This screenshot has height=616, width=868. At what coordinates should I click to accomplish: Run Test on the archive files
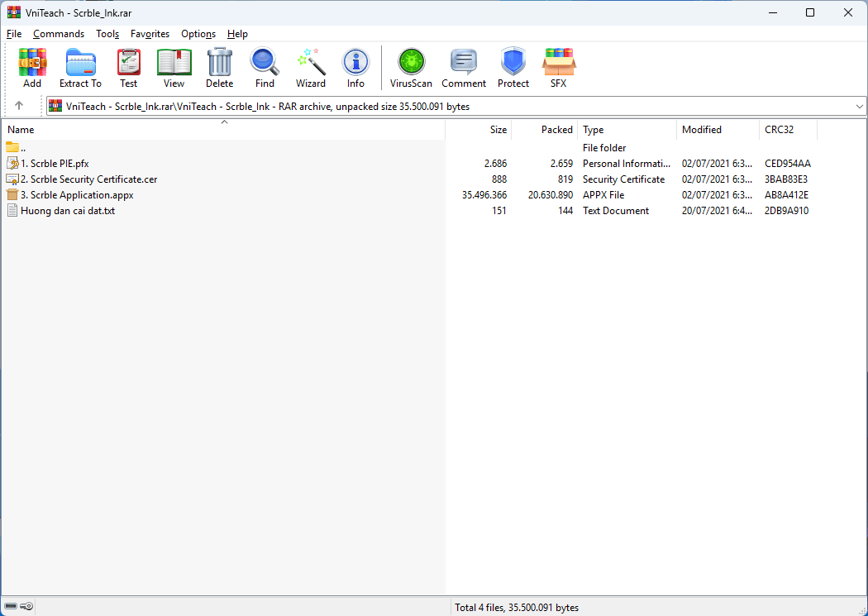[x=128, y=68]
